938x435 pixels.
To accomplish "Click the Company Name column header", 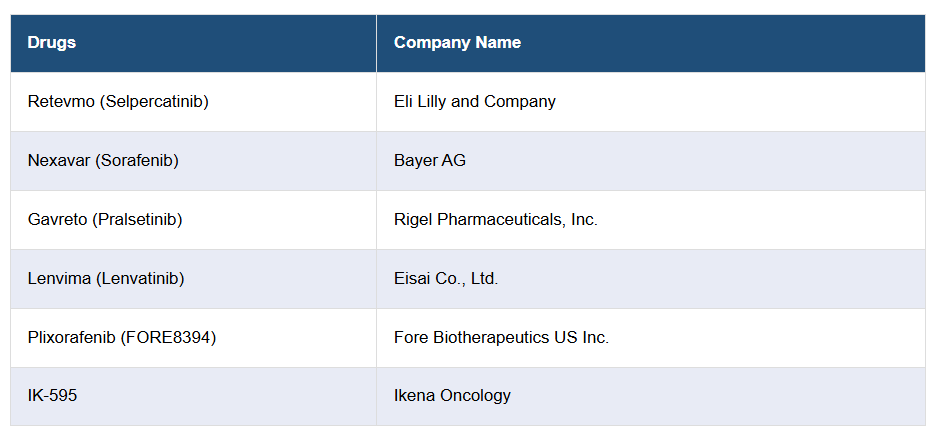I will [457, 43].
